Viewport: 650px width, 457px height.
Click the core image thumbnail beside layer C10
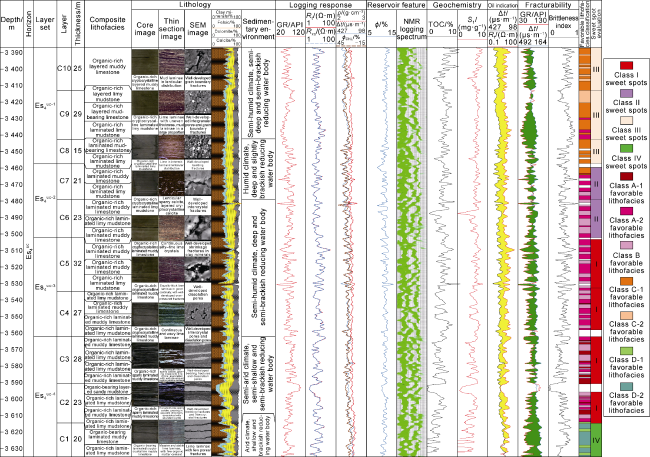(145, 62)
